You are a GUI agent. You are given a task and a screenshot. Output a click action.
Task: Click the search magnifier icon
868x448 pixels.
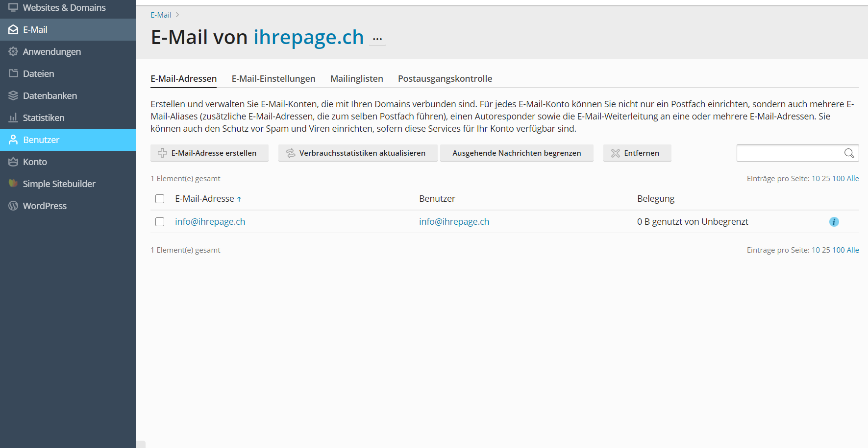[x=849, y=153]
